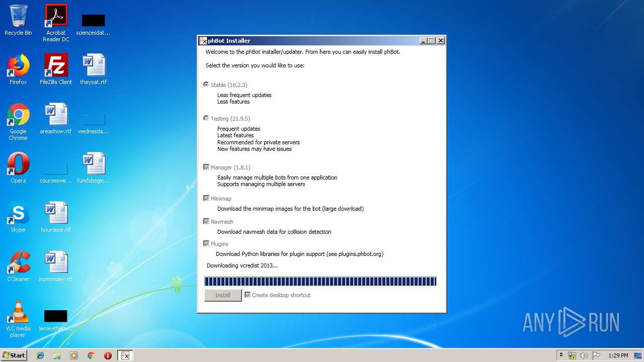Select sciencesdat desktop file
Screen dimensions: 644x362
(94, 25)
